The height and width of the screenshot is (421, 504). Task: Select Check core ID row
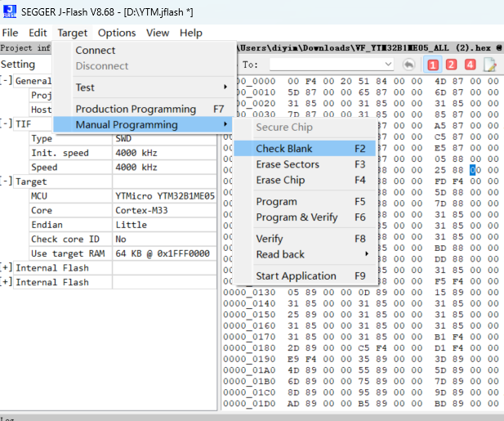pyautogui.click(x=123, y=240)
